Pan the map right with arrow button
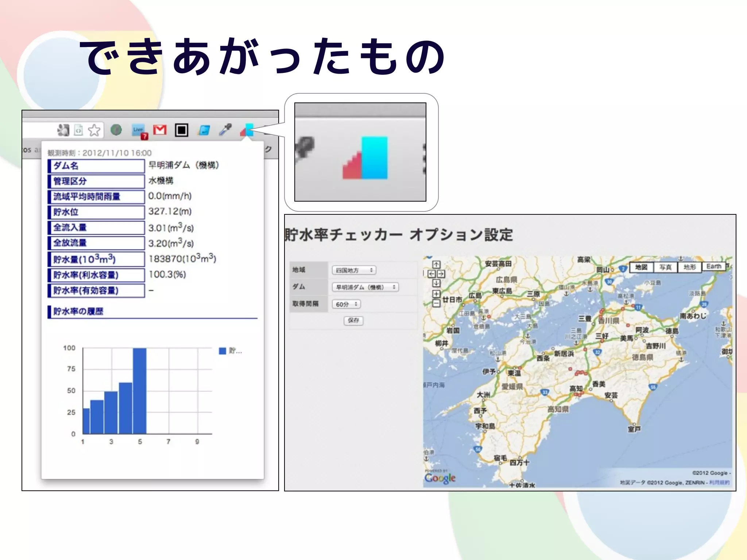 pos(441,274)
